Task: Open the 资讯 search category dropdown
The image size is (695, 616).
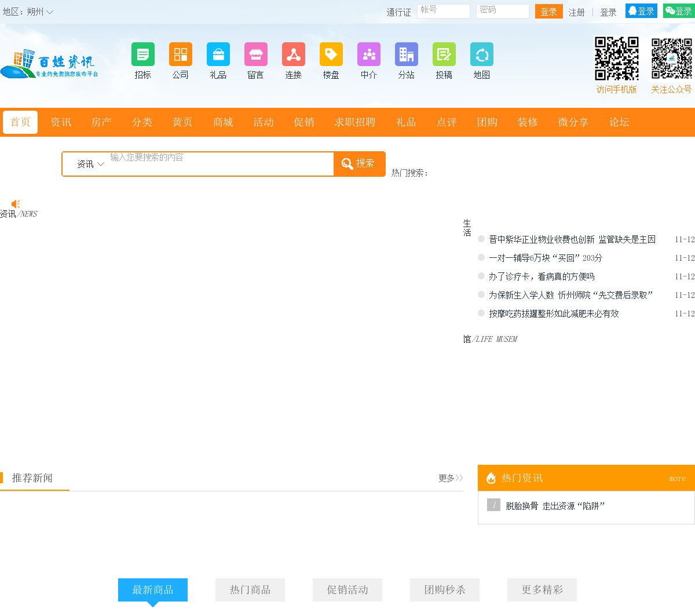Action: click(90, 164)
